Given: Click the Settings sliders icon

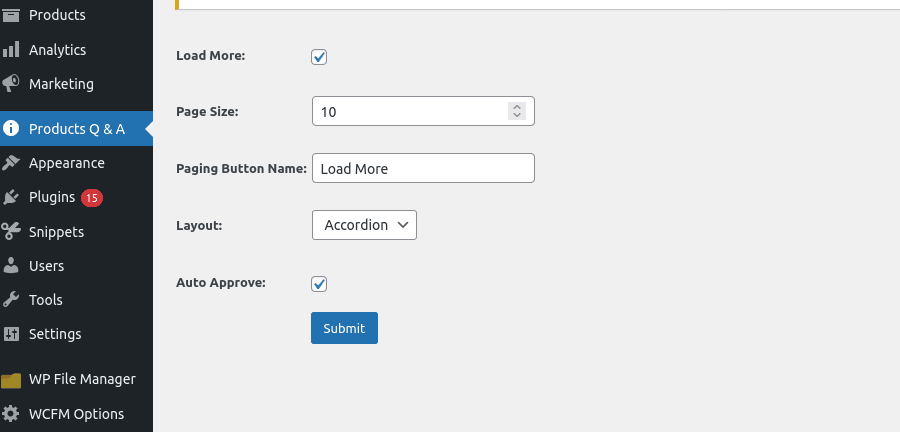Looking at the screenshot, I should [11, 333].
